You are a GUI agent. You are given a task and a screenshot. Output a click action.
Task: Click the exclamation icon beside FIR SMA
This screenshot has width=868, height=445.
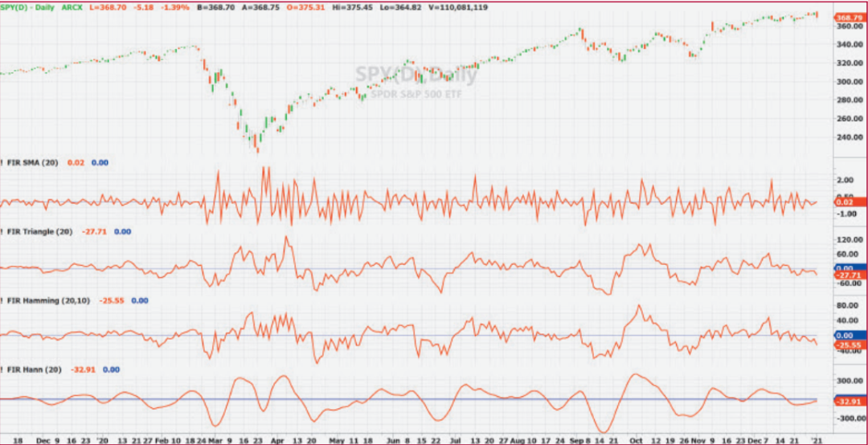[3, 162]
